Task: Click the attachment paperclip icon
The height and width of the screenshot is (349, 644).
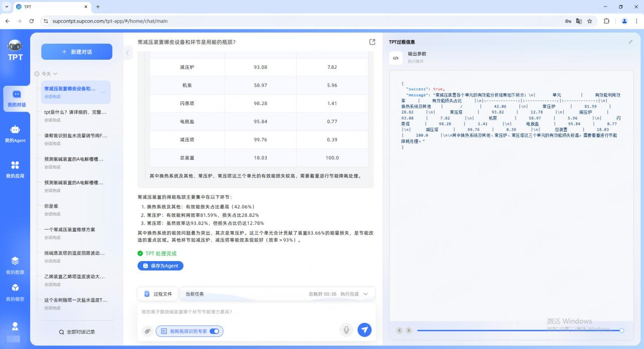Action: tap(147, 331)
